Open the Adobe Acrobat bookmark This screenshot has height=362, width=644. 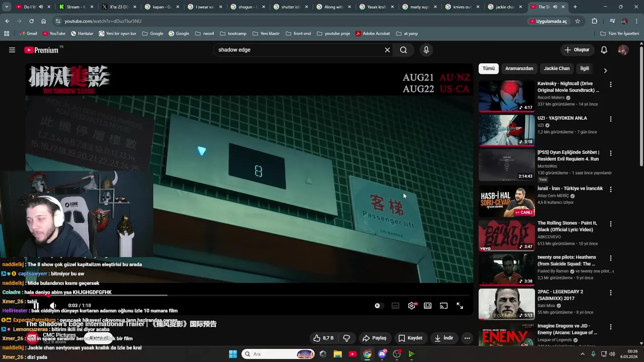pos(373,33)
